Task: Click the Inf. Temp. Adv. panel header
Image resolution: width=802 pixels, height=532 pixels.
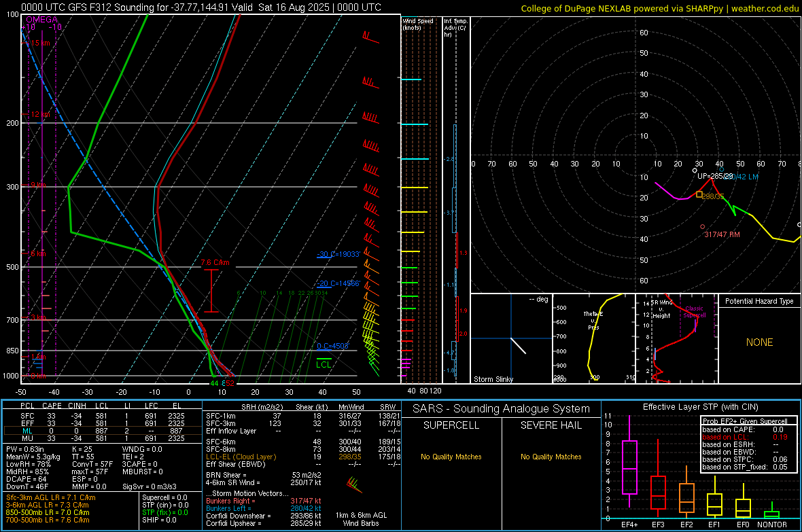Action: [x=455, y=28]
